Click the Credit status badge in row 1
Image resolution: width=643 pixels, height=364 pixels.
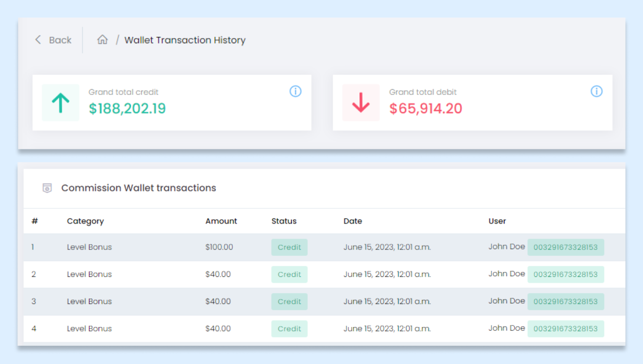pos(289,247)
